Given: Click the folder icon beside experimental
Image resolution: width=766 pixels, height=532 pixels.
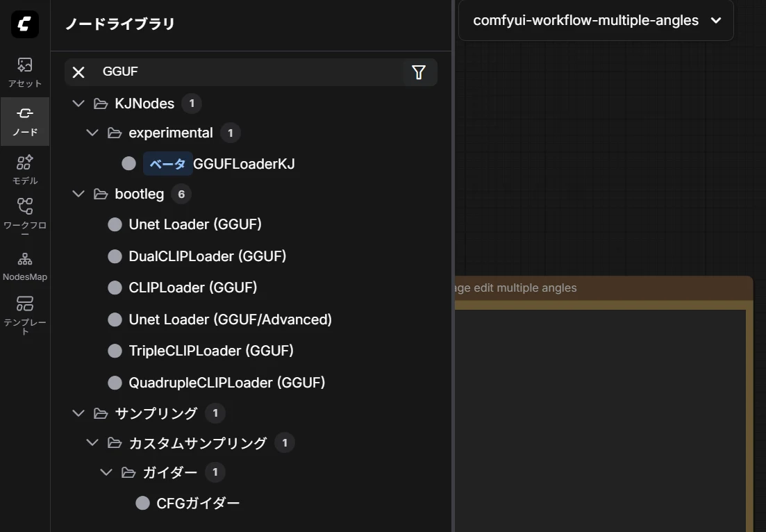Looking at the screenshot, I should (115, 133).
